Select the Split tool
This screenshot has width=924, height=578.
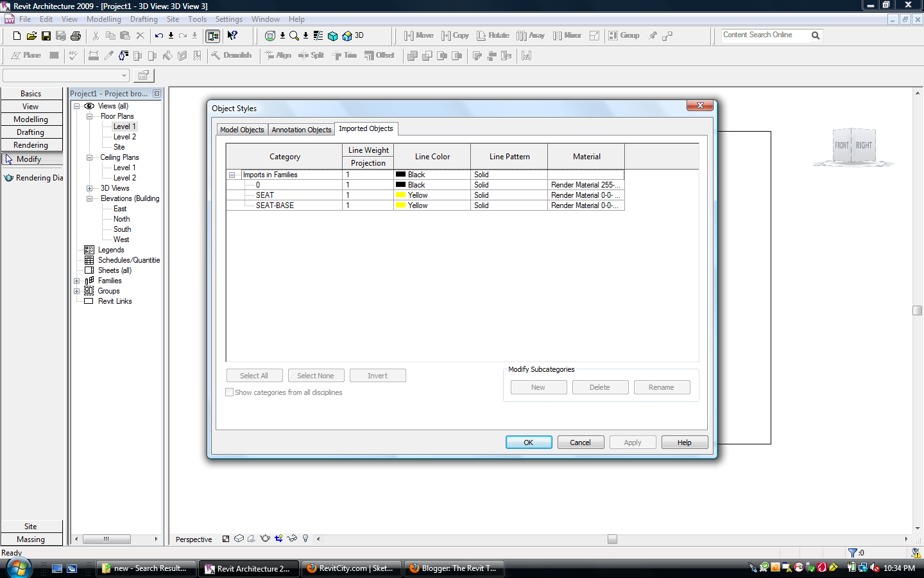311,56
